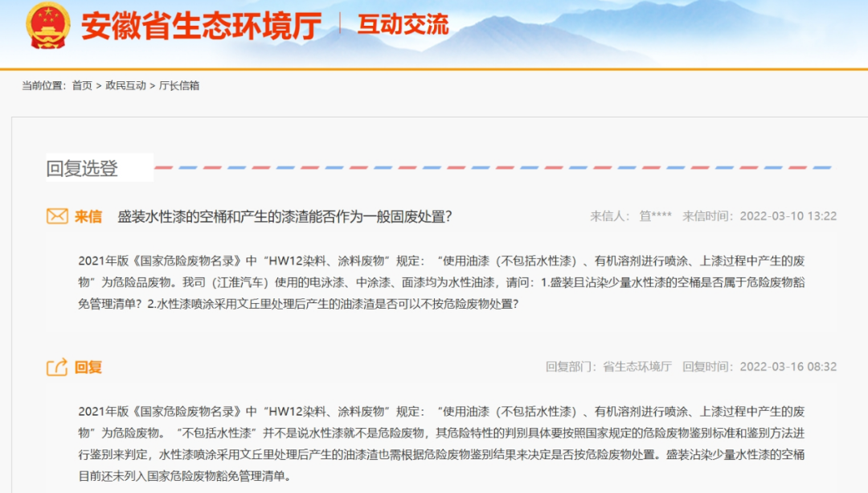Open 厅长信箱 breadcrumb link
Image resolution: width=868 pixels, height=493 pixels.
point(178,85)
